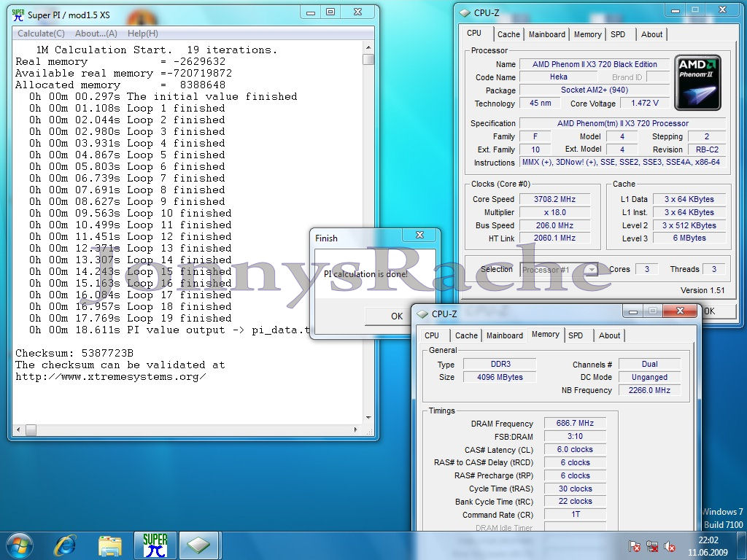The image size is (747, 560).
Task: Switch to the Memory tab in the back CPU-Z processor window
Action: tap(587, 34)
